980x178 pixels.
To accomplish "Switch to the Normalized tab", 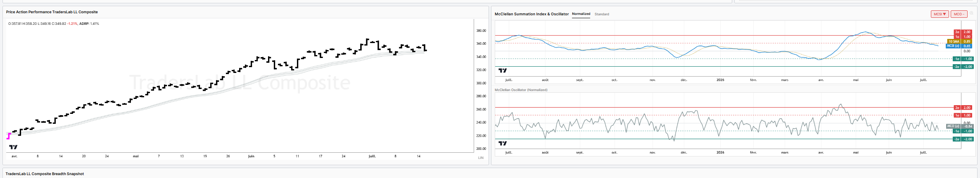I will click(581, 14).
